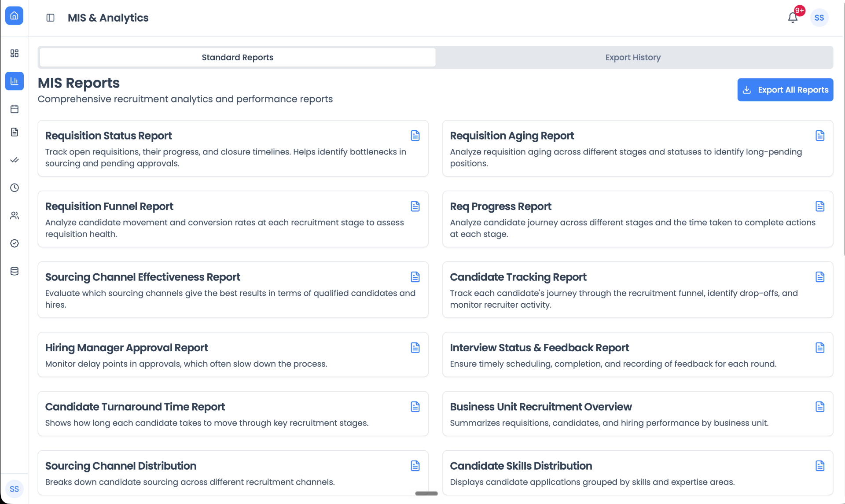
Task: Open Candidate Tracking Report title
Action: (x=518, y=277)
